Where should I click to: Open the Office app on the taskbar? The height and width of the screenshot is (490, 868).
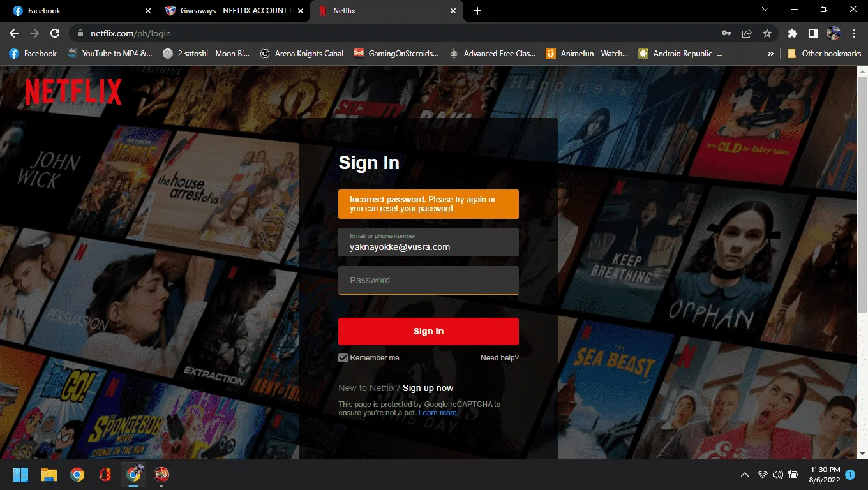(x=105, y=475)
